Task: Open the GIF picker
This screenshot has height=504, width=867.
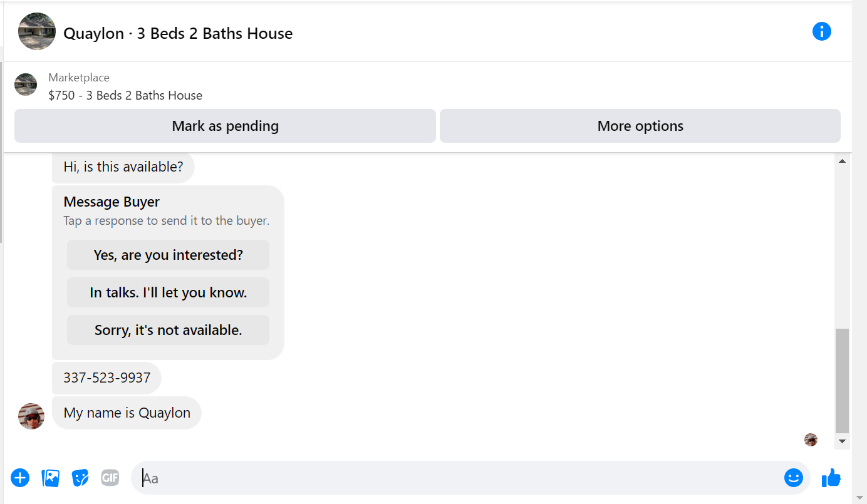Action: (x=110, y=478)
